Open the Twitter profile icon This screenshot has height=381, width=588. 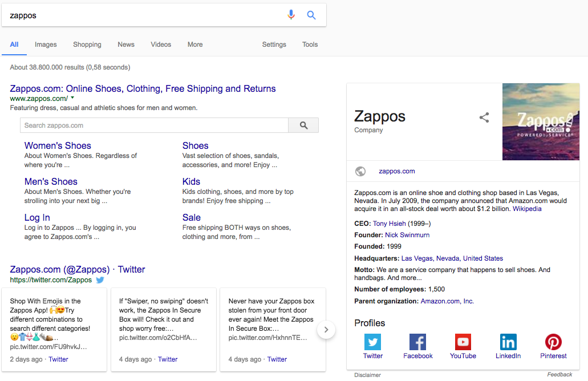coord(373,342)
